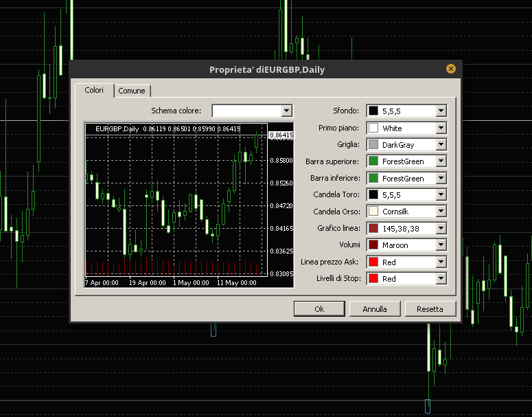Screen dimensions: 532x417
Task: Click the Linea prezzo Ask red swatch
Action: click(373, 262)
